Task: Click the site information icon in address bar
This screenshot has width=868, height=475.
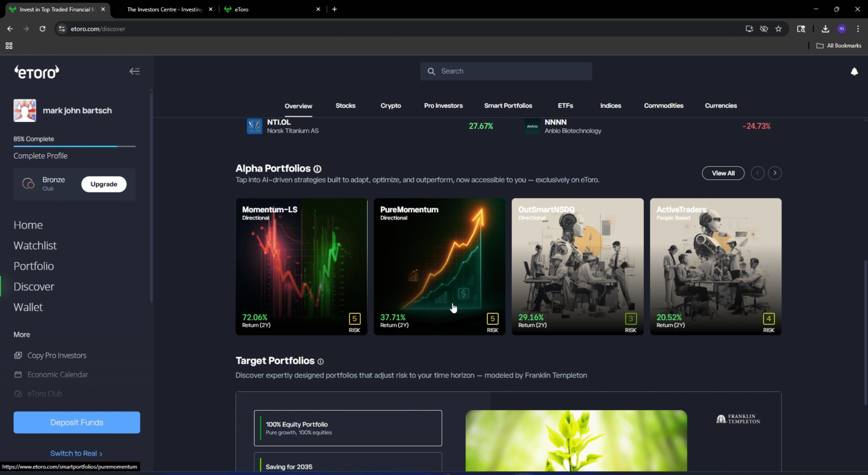Action: point(62,29)
